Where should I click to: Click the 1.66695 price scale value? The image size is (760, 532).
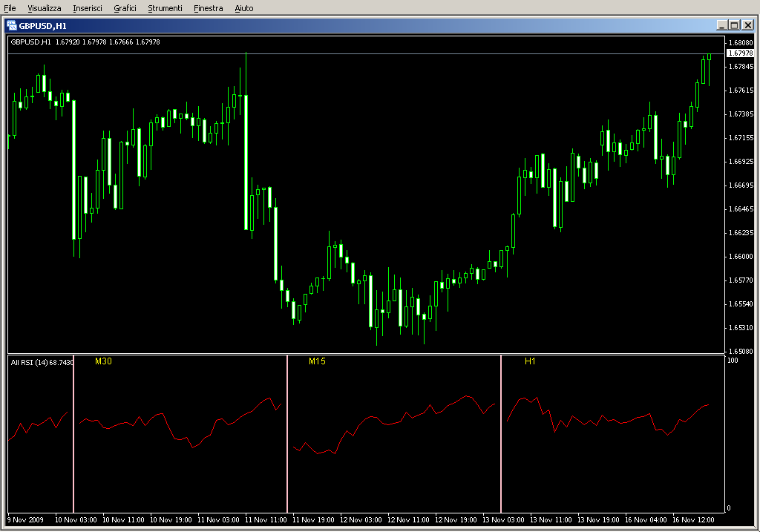[x=741, y=185]
